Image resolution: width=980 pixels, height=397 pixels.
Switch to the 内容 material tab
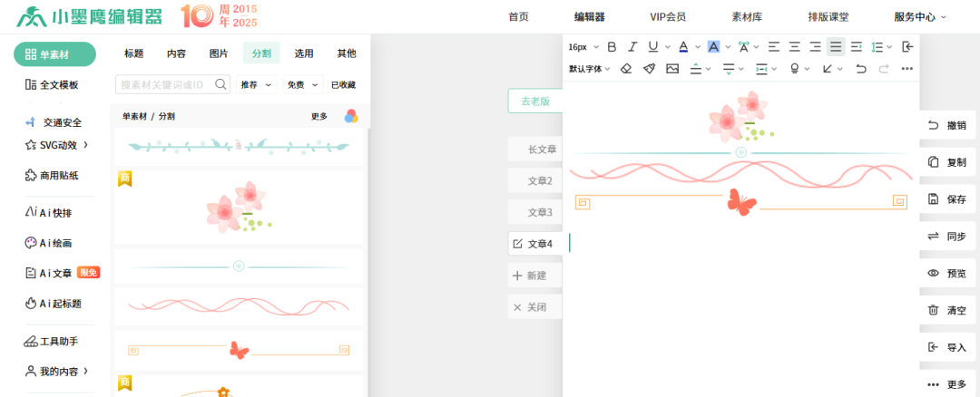tap(176, 53)
